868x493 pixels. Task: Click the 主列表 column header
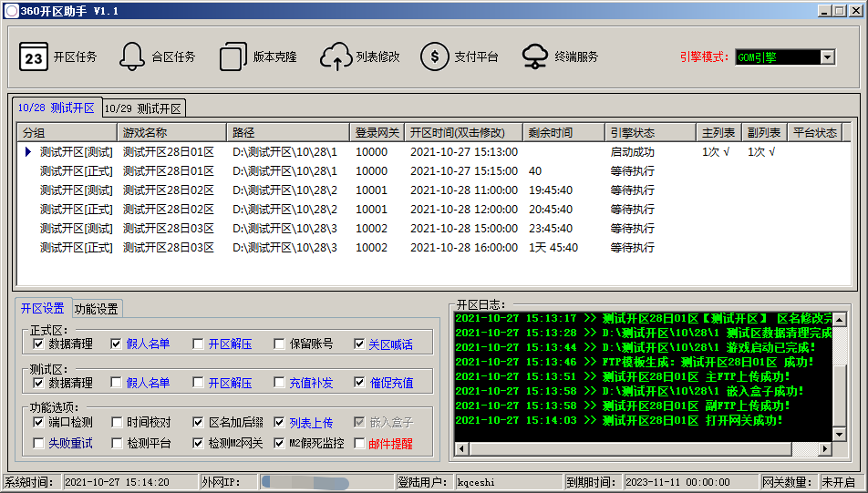pyautogui.click(x=718, y=133)
